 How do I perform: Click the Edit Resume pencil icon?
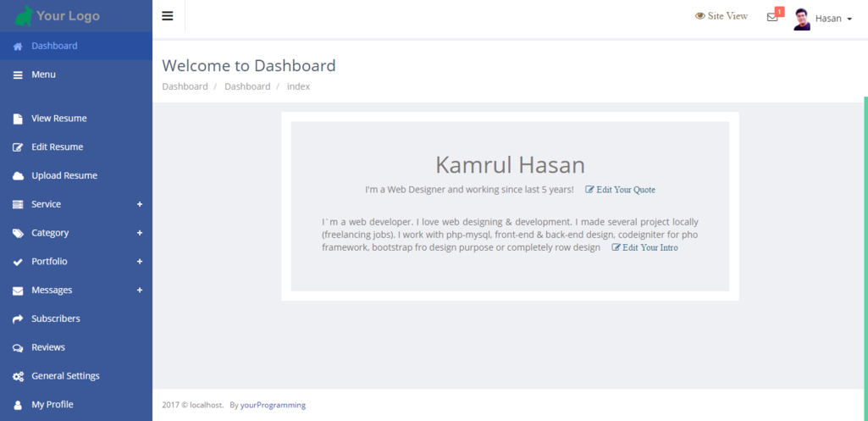[18, 147]
